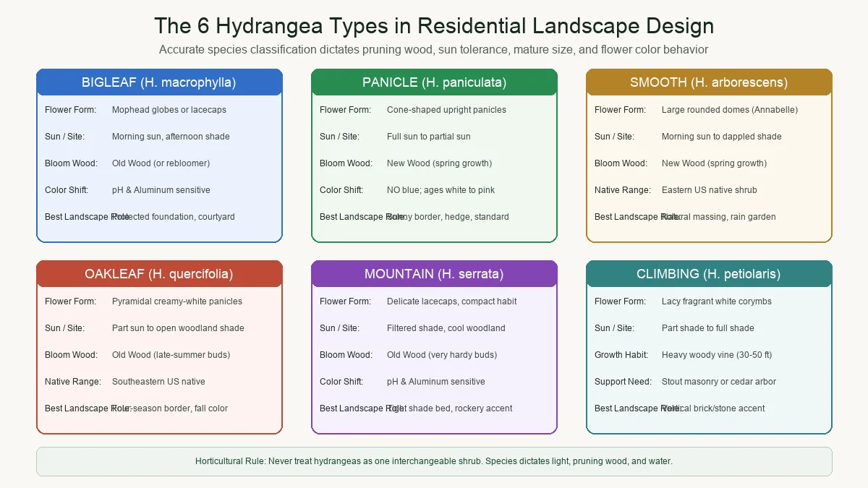This screenshot has width=868, height=488.
Task: Click "shade bed, rockery accent" text in Mountain card
Action: click(459, 408)
